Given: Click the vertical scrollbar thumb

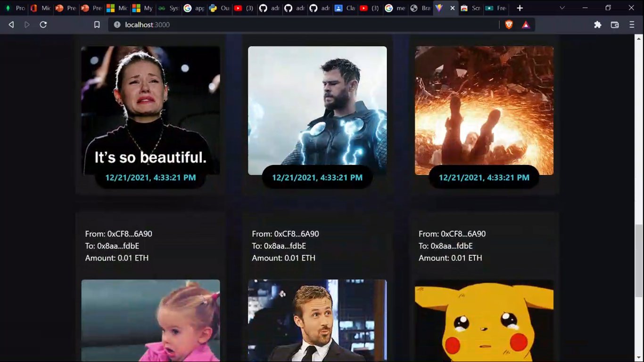Looking at the screenshot, I should (639, 261).
